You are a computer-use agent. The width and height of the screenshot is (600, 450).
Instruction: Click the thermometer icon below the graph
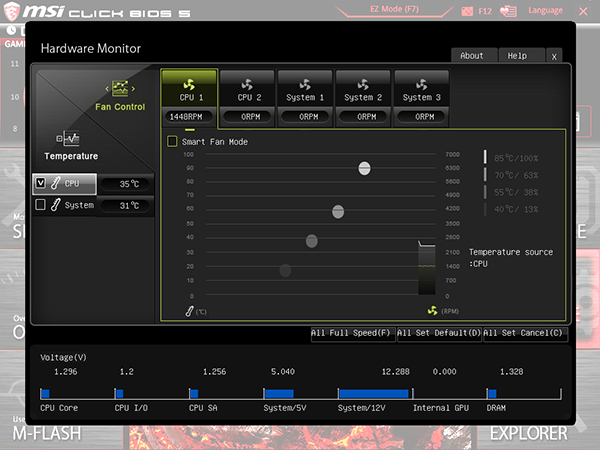(189, 311)
